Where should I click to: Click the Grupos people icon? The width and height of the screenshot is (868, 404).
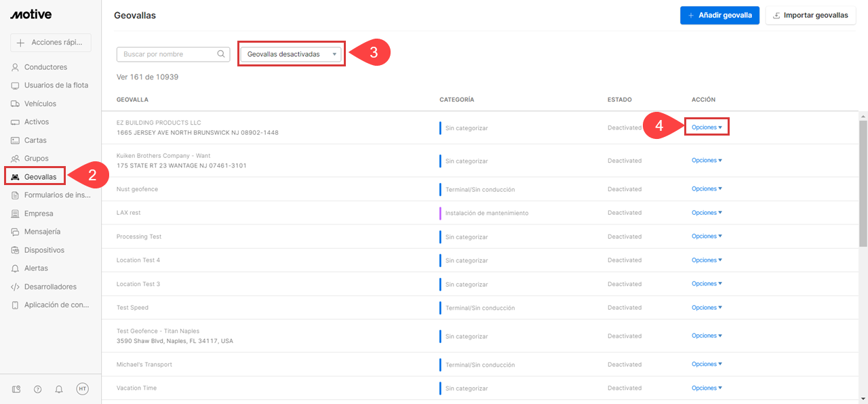[x=15, y=159]
